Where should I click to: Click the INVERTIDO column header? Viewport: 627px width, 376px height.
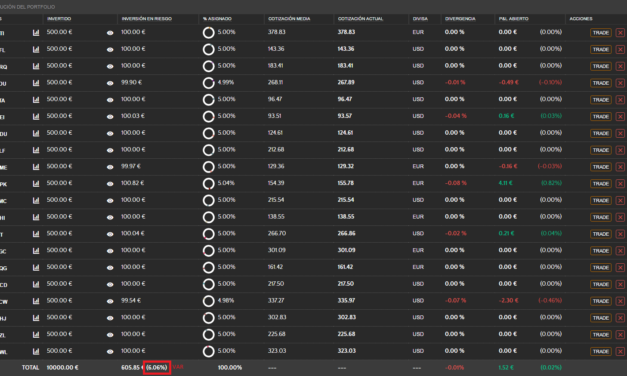pos(59,19)
